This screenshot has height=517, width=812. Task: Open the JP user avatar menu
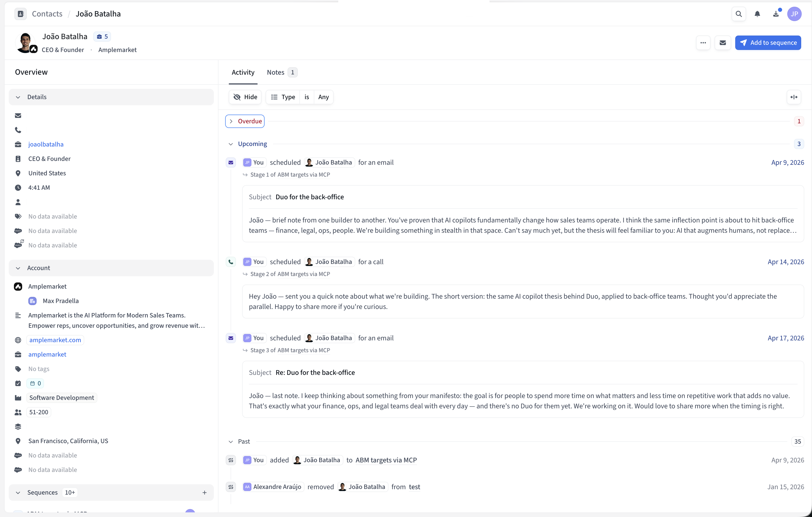click(x=794, y=14)
